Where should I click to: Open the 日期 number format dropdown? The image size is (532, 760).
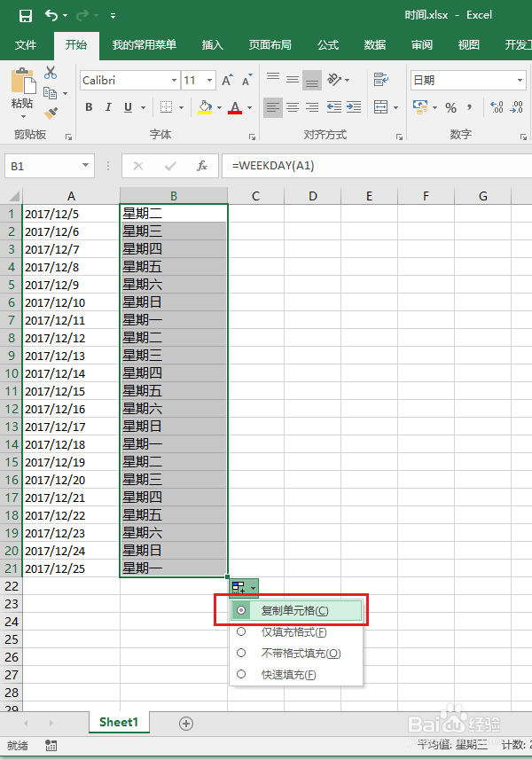coord(520,81)
